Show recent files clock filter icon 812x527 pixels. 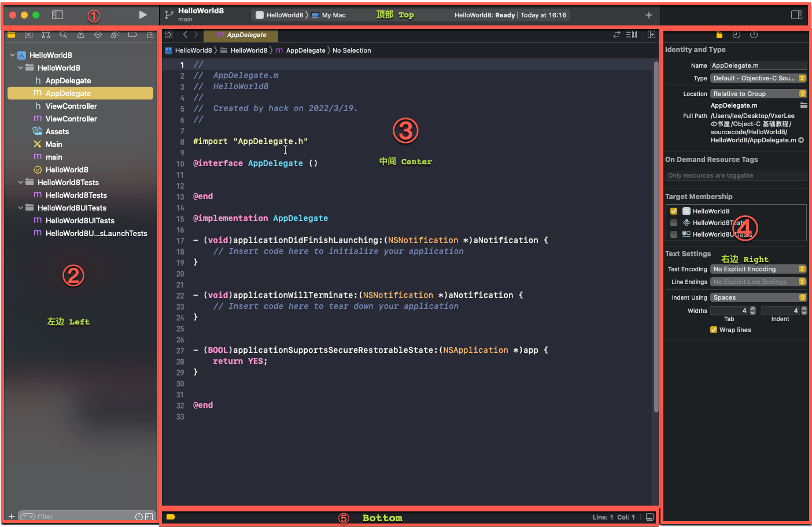(x=139, y=517)
